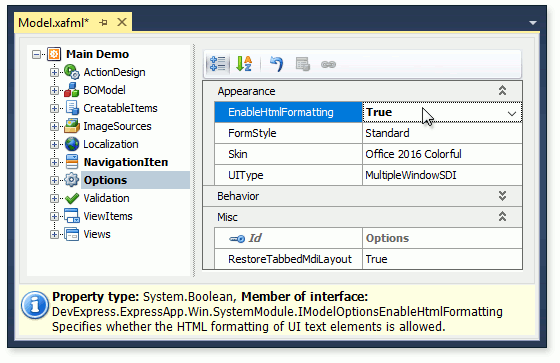Click the ViewItems node icon

tap(72, 216)
